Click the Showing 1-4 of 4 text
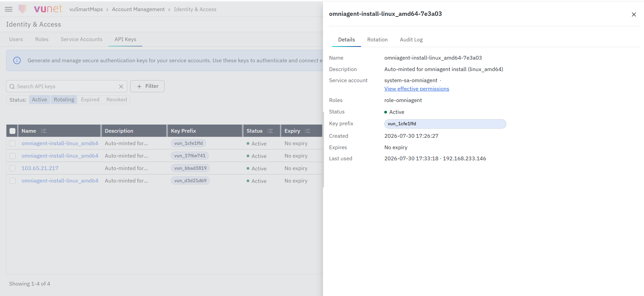The width and height of the screenshot is (644, 296). 30,284
